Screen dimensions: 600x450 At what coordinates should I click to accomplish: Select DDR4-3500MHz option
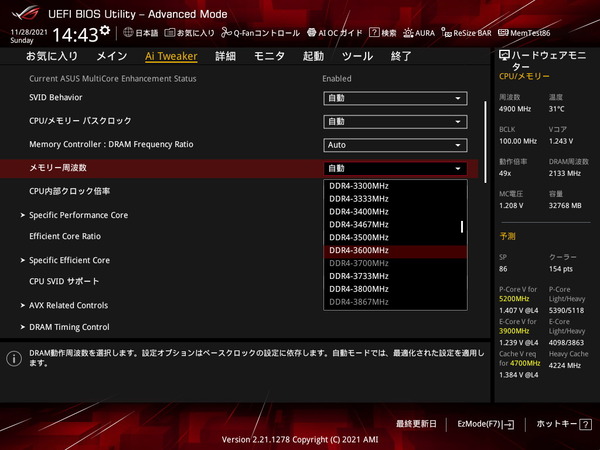tap(395, 238)
